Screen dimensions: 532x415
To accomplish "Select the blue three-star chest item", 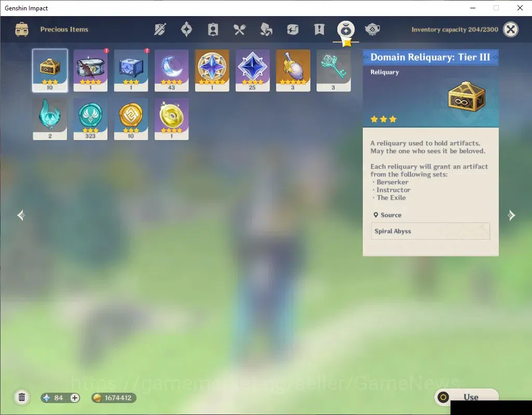I will click(131, 71).
